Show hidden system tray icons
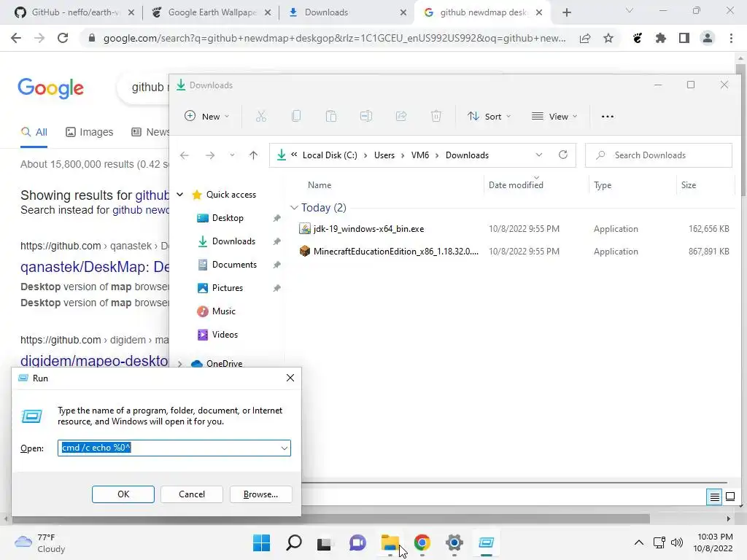 (639, 542)
